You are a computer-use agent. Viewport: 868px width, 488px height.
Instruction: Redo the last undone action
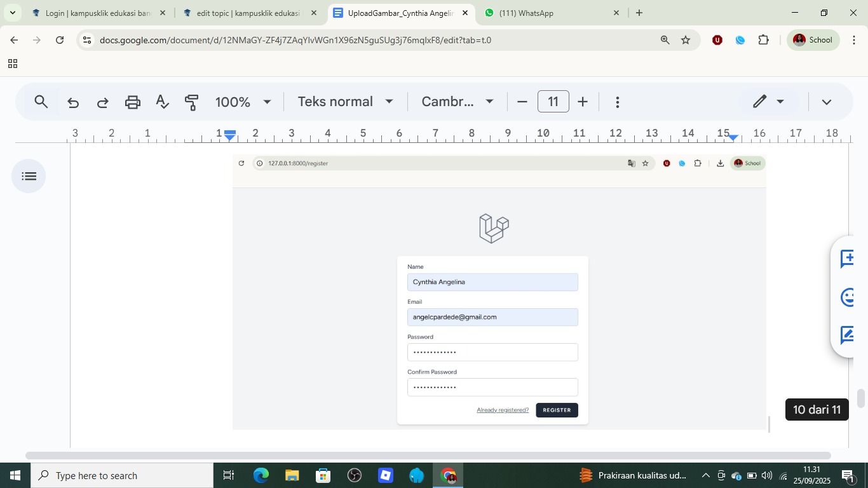point(102,102)
